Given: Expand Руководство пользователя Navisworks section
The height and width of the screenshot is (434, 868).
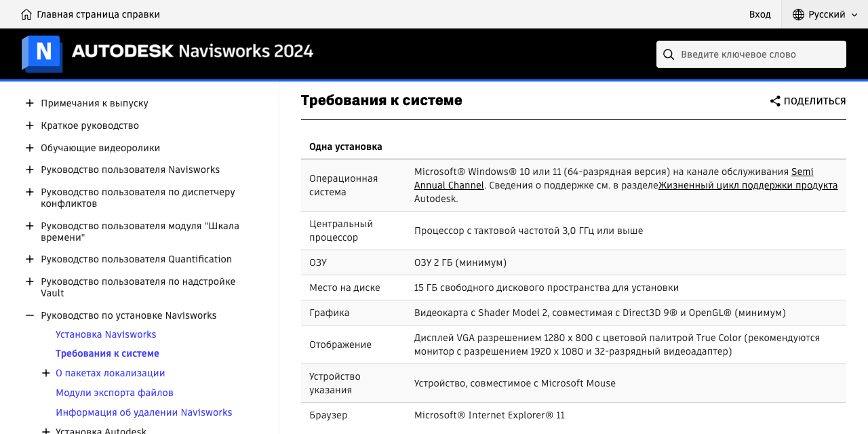Looking at the screenshot, I should [x=30, y=170].
